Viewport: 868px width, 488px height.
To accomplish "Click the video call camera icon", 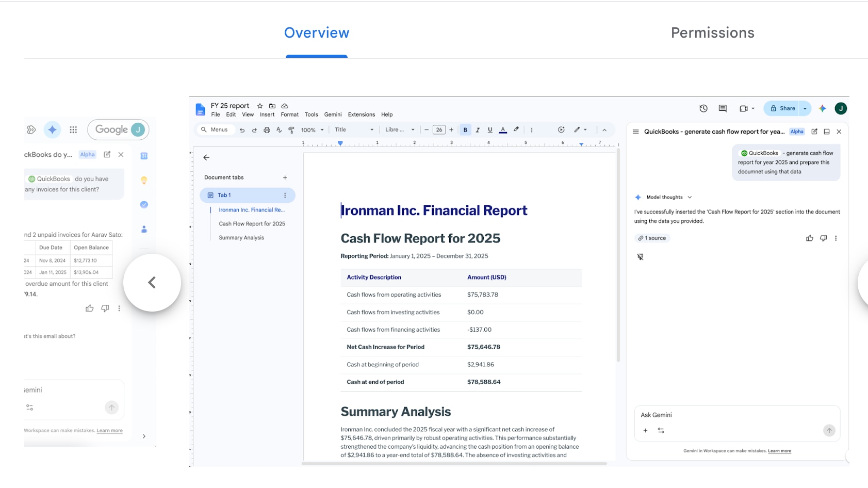I will point(744,108).
